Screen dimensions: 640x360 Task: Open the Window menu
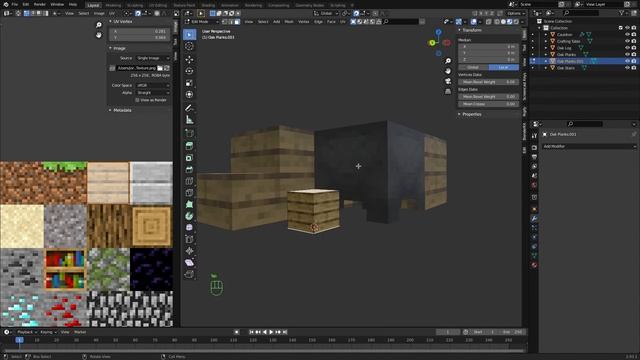click(x=57, y=4)
